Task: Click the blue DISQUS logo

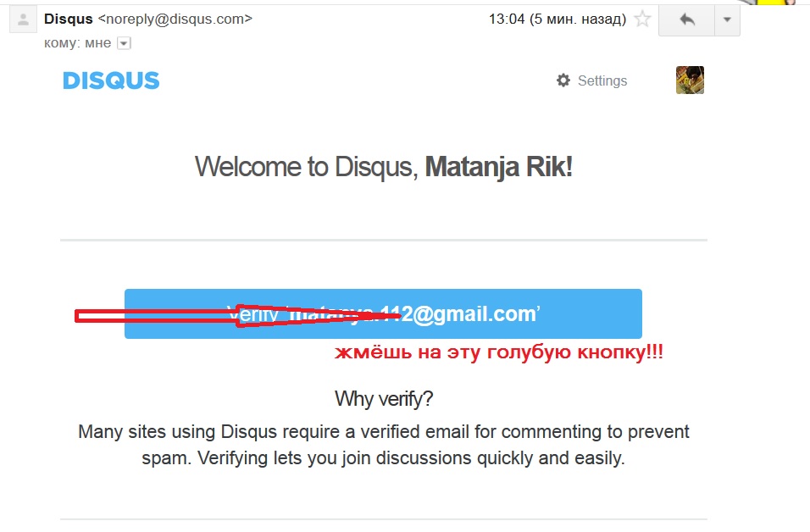Action: 111,80
